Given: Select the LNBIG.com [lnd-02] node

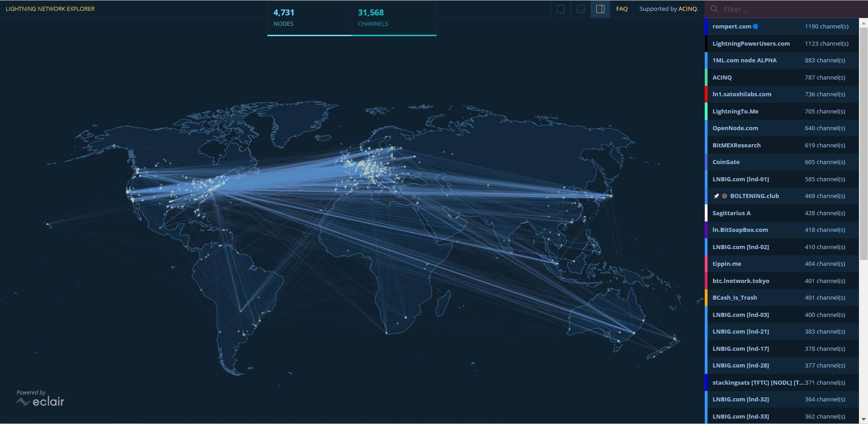Looking at the screenshot, I should [782, 247].
